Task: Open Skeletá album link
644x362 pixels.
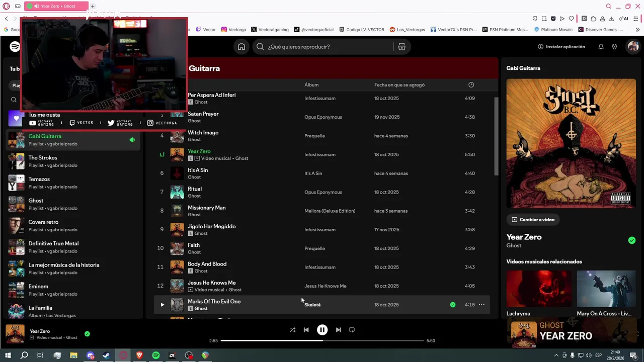Action: coord(312,305)
